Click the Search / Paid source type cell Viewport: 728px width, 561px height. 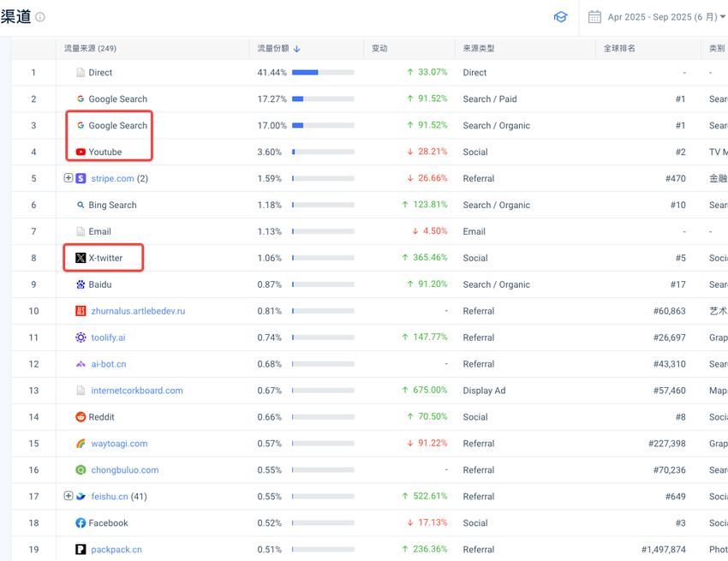point(489,98)
